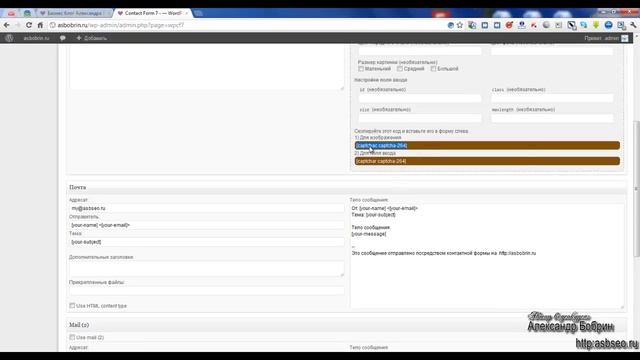Click the id (необязательно) input field
The width and height of the screenshot is (640, 360).
coord(420,98)
